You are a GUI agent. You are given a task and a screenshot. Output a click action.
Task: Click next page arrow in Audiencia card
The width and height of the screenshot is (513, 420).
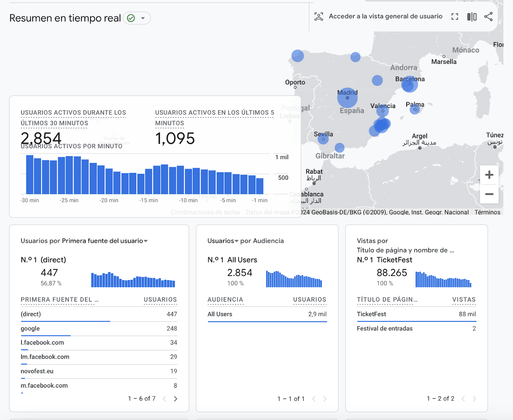pyautogui.click(x=325, y=399)
